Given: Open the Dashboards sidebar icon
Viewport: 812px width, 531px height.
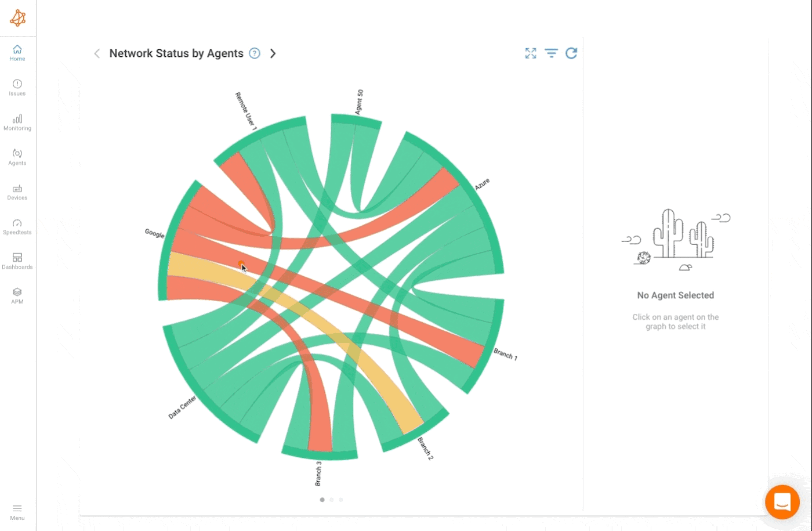Looking at the screenshot, I should (17, 261).
